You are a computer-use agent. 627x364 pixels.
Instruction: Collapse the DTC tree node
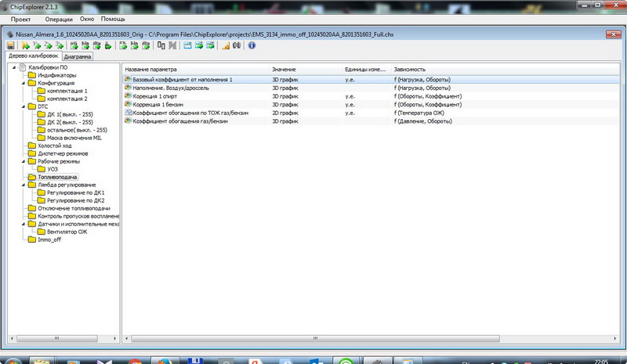22,106
